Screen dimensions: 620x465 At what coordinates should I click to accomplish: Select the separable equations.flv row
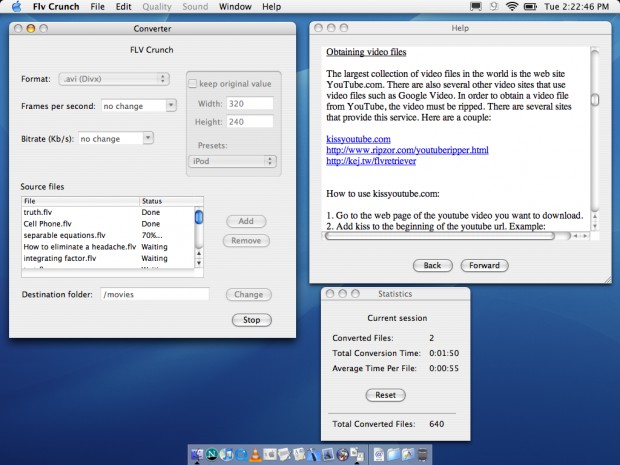[x=108, y=235]
